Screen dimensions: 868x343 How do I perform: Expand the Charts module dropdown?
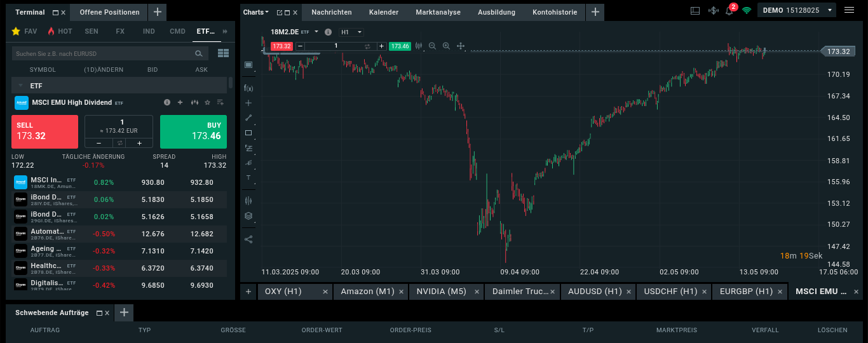[256, 12]
